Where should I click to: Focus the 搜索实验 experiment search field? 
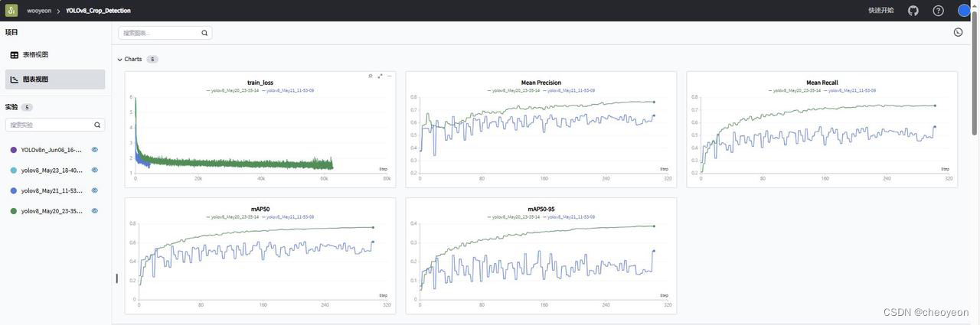(54, 125)
